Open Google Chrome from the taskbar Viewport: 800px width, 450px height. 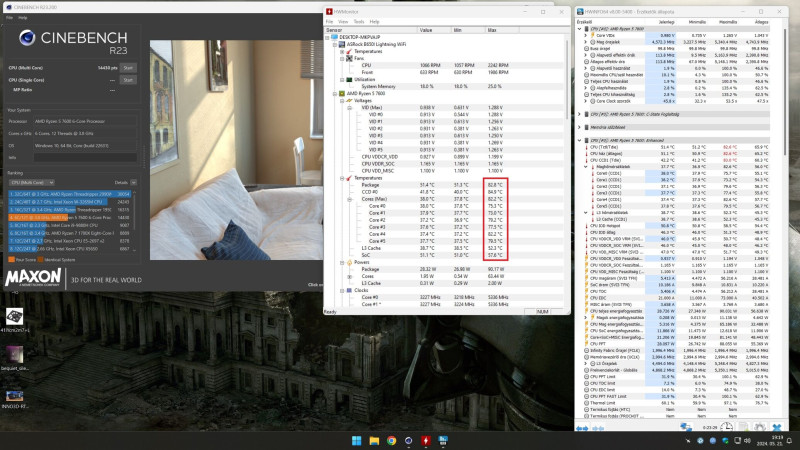pyautogui.click(x=391, y=441)
